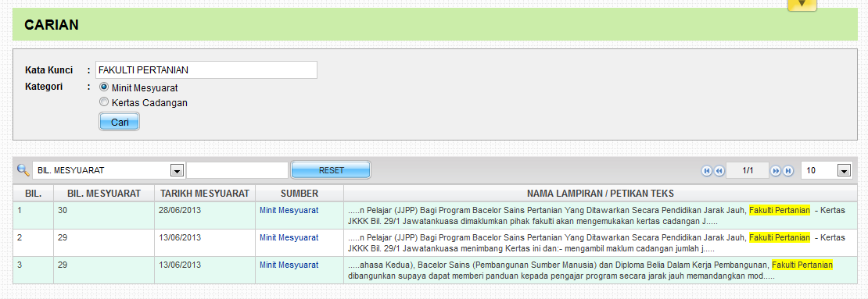The width and height of the screenshot is (868, 299).
Task: Go to first page of results
Action: click(706, 171)
